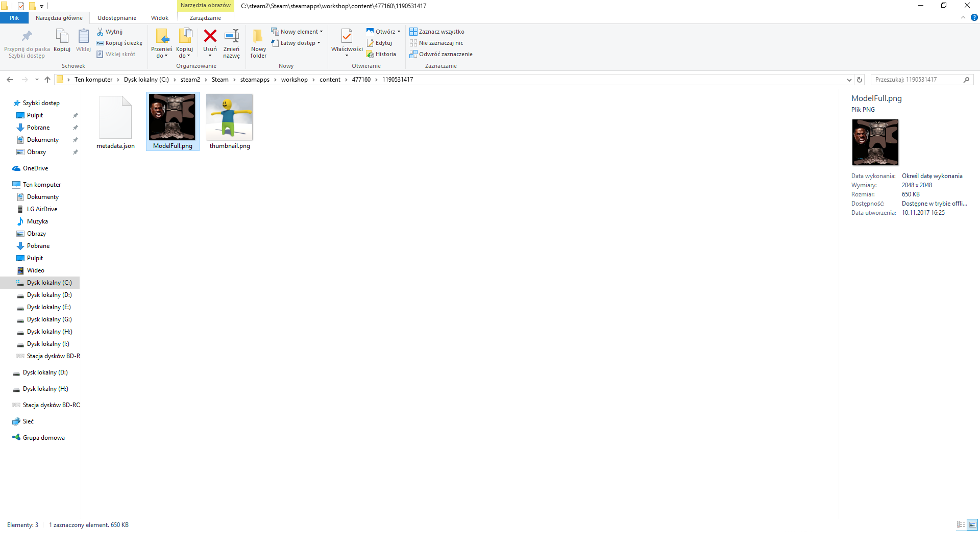The height and width of the screenshot is (551, 980).
Task: Switch to details view in status bar
Action: coord(961,524)
